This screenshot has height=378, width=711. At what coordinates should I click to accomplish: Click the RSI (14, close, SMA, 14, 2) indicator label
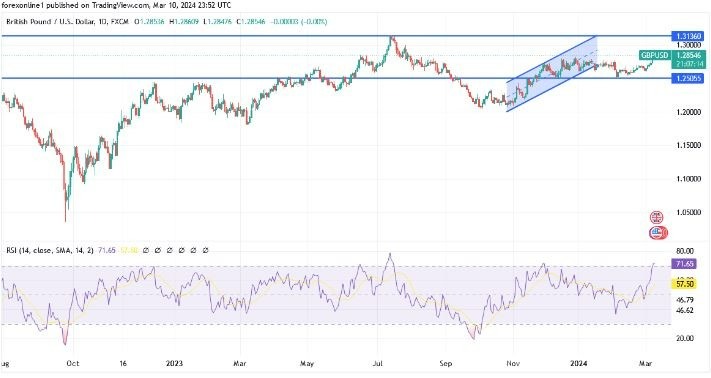pyautogui.click(x=50, y=250)
